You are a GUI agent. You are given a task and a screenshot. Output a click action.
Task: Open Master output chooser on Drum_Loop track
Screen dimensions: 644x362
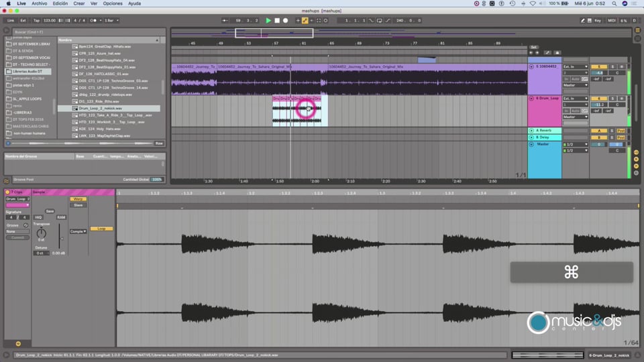tap(576, 117)
